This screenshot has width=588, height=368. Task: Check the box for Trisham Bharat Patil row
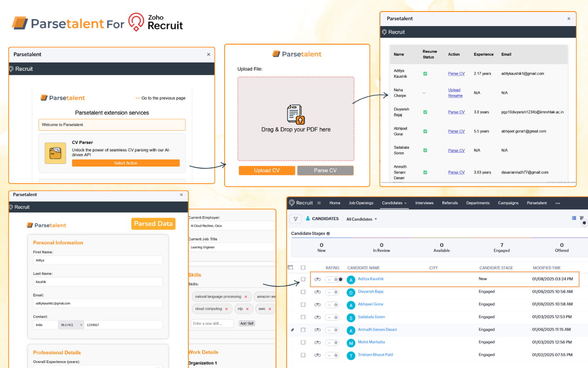click(303, 355)
